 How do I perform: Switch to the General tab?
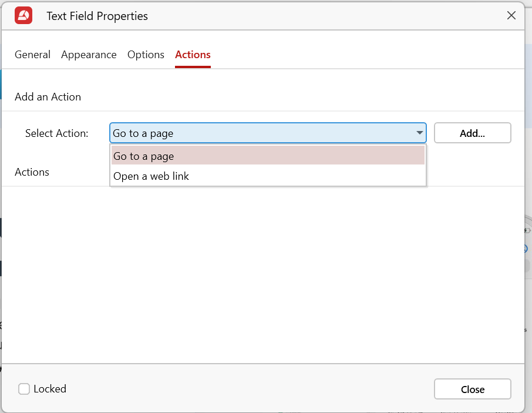pos(32,55)
